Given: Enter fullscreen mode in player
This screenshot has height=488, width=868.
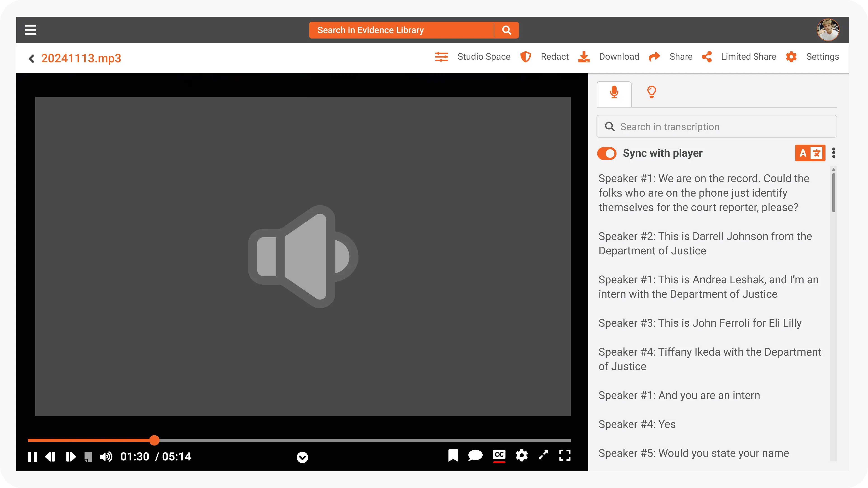Looking at the screenshot, I should tap(565, 455).
